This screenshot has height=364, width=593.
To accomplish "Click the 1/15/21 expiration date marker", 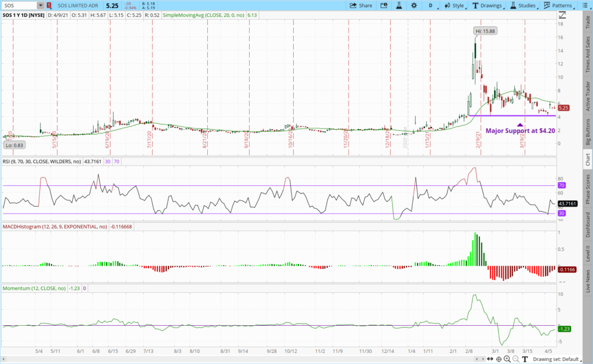I will click(427, 139).
